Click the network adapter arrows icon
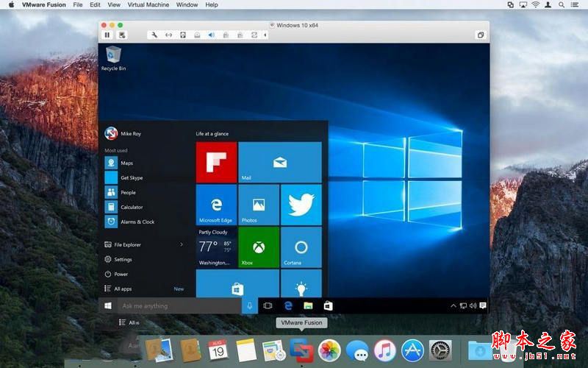The height and width of the screenshot is (368, 588). click(169, 35)
